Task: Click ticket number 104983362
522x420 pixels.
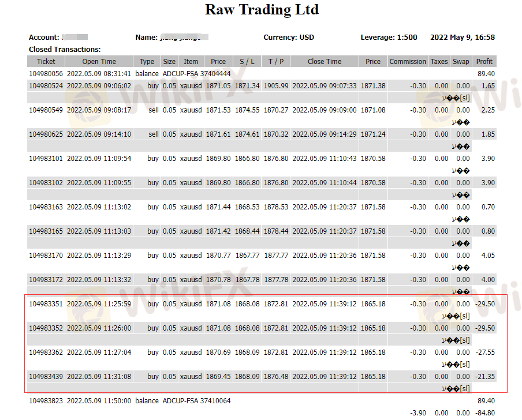Action: 46,352
